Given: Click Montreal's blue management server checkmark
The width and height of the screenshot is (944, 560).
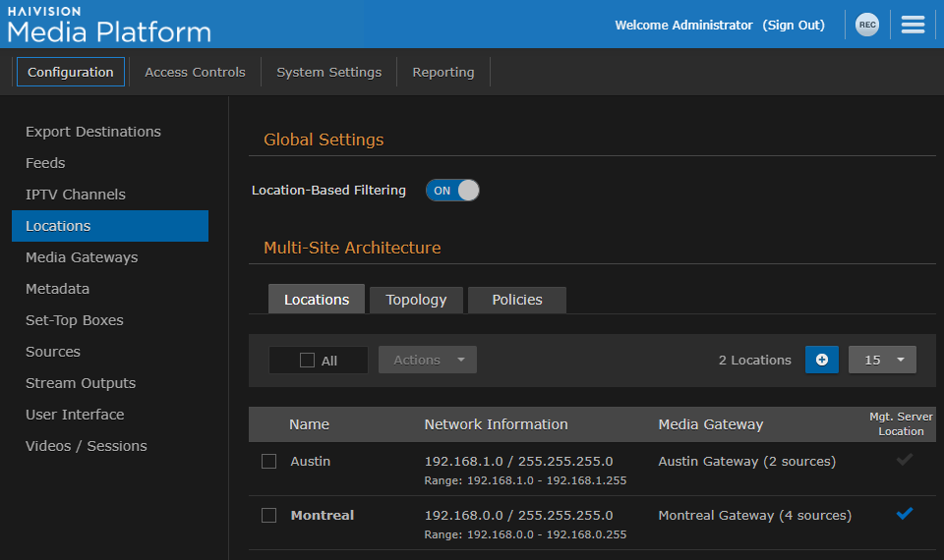Looking at the screenshot, I should pos(905,513).
